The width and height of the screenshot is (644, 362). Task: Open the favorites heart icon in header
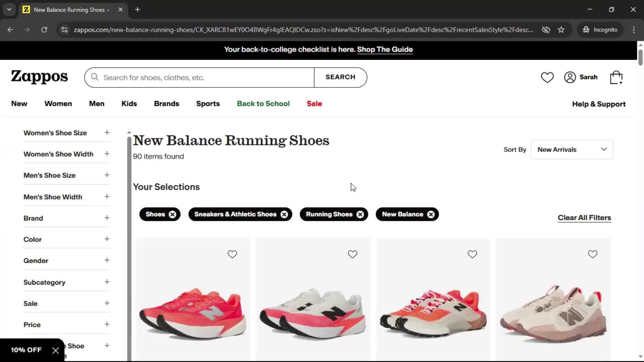tap(547, 77)
